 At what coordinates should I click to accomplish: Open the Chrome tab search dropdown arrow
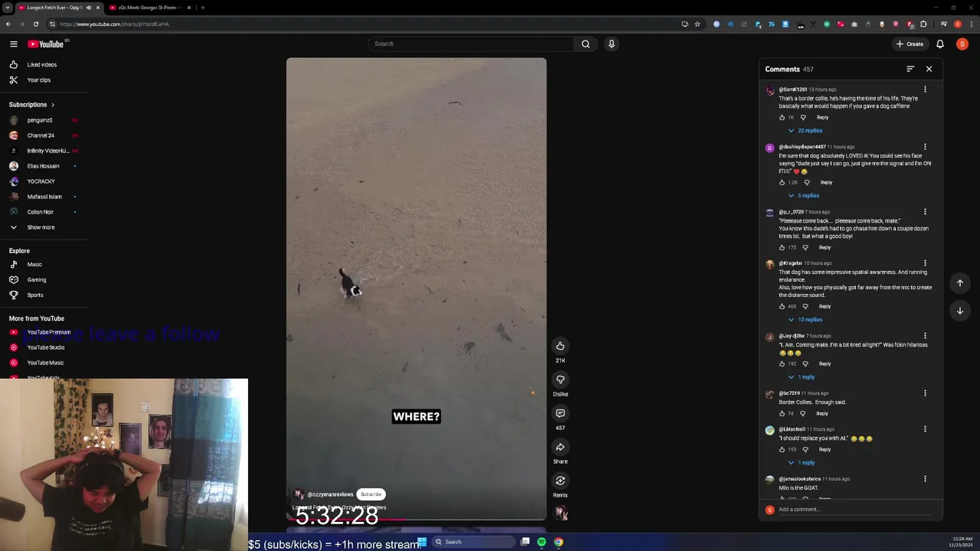[8, 8]
